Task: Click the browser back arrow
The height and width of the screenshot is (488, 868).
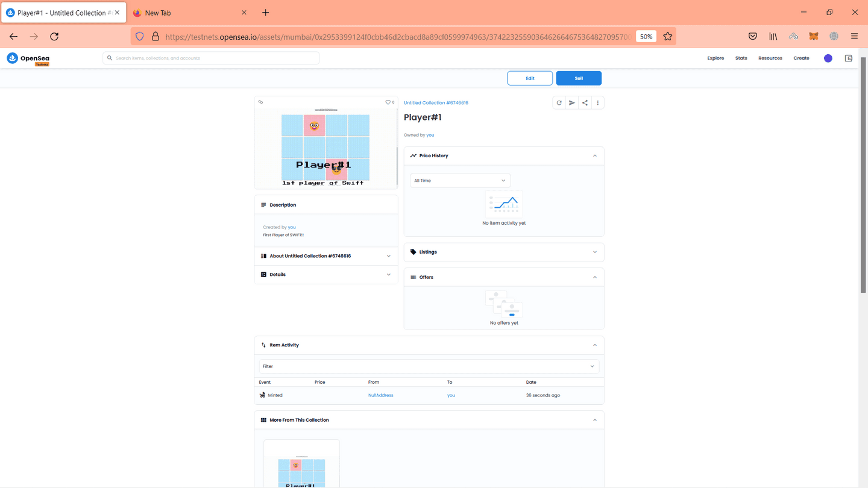Action: (x=13, y=37)
